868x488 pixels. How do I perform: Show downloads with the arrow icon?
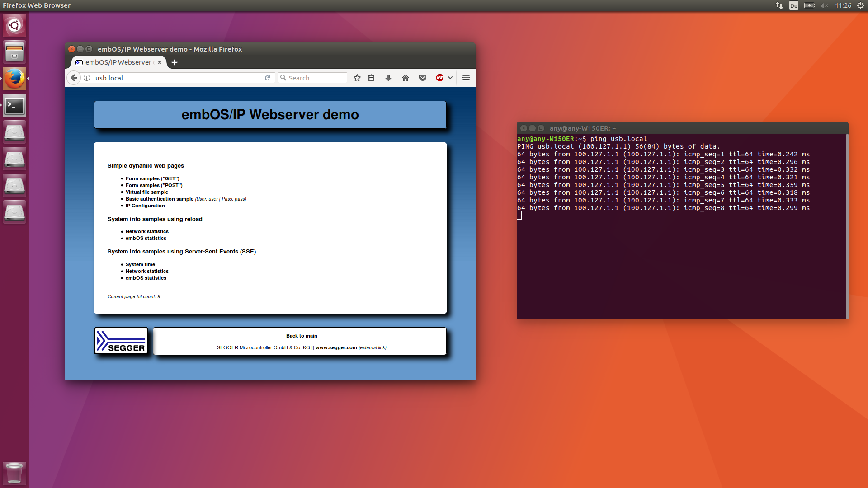coord(388,78)
